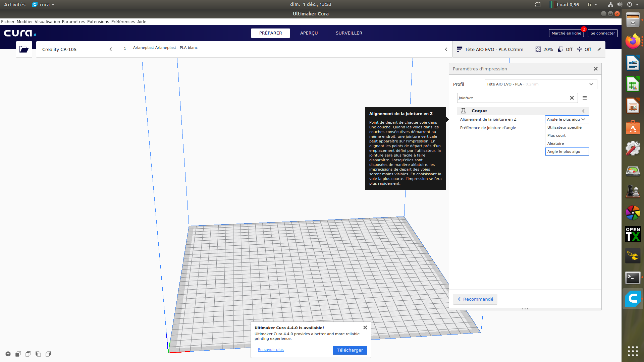Switch to the APERÇU tab
The height and width of the screenshot is (362, 644).
tap(309, 33)
